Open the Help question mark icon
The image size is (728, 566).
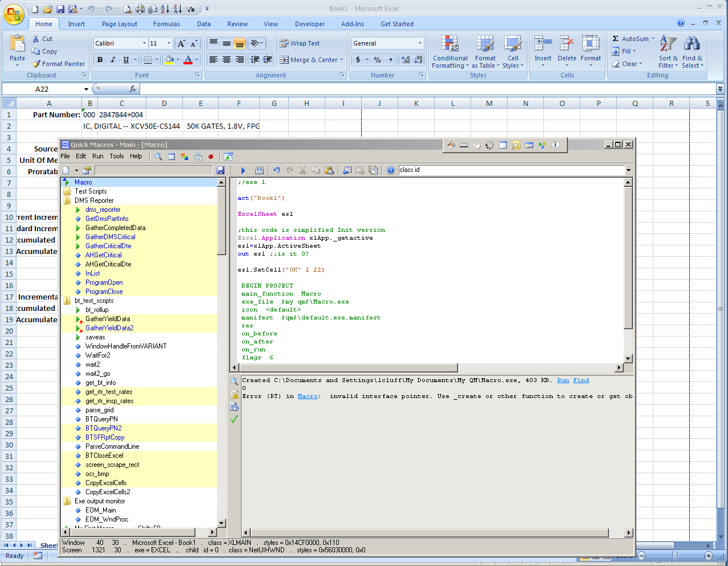tap(391, 170)
